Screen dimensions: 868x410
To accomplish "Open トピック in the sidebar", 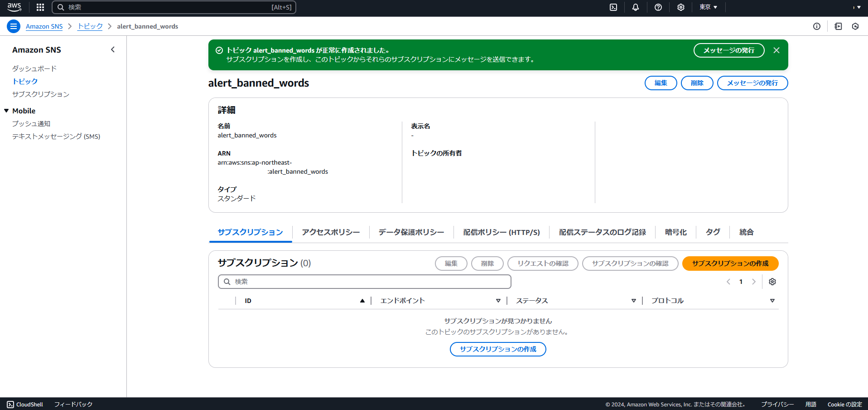I will tap(25, 81).
